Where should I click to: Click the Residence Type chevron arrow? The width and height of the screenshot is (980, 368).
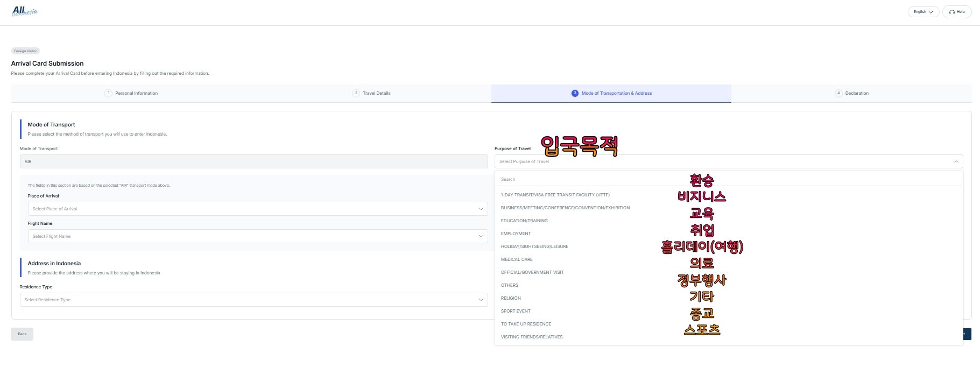481,300
